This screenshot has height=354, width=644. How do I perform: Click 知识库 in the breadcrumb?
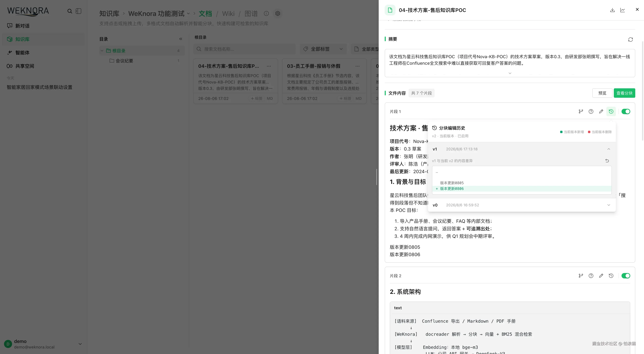(109, 13)
